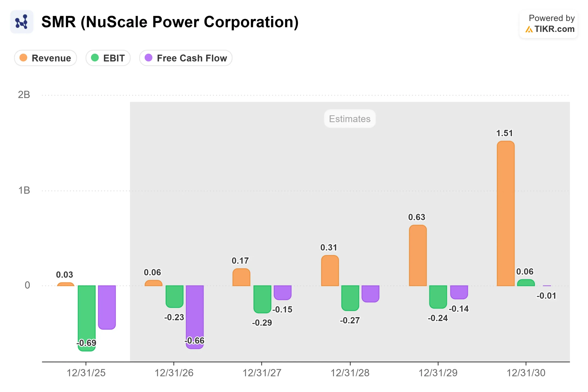Toggle the Revenue legend pill
588x392 pixels.
click(x=45, y=58)
